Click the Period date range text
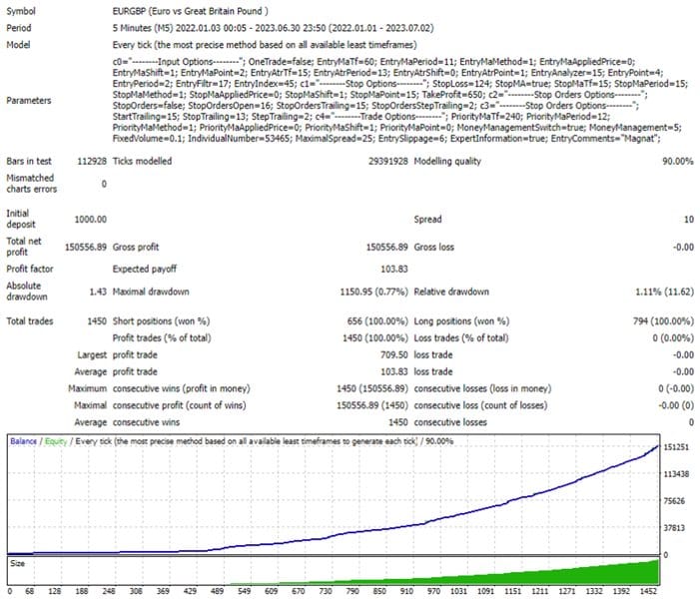 [273, 28]
